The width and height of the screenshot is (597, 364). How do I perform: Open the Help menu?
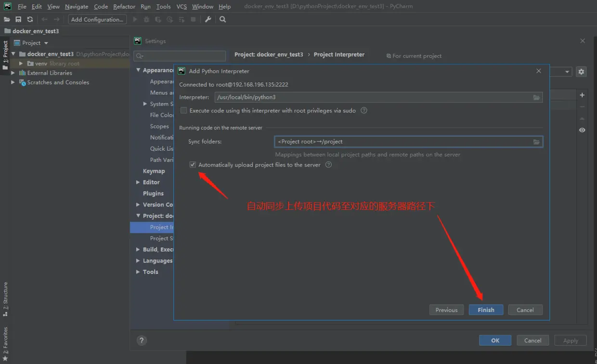[x=224, y=6]
